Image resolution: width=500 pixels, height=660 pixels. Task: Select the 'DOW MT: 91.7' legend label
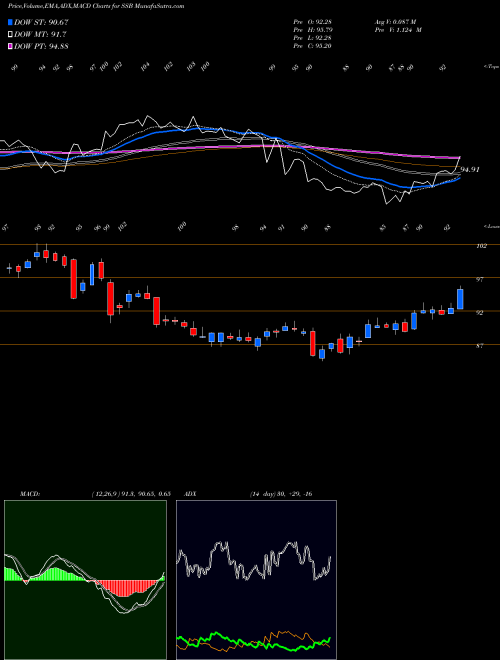point(40,34)
